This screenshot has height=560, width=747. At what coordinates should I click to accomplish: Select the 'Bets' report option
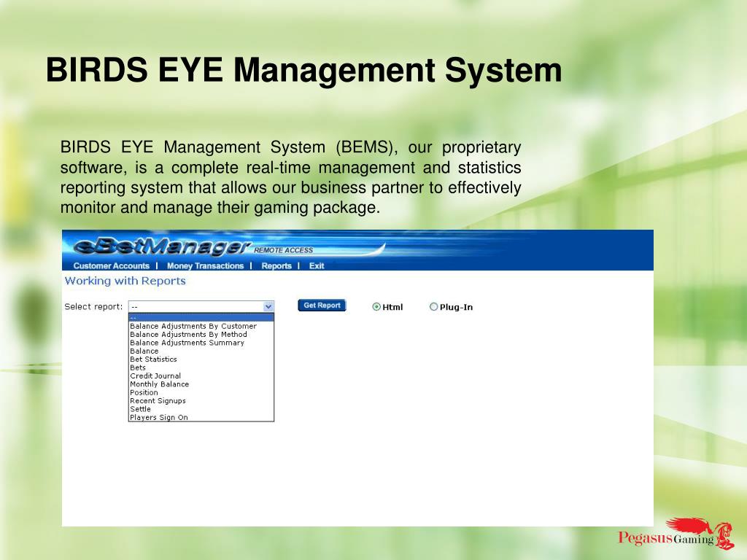[201, 367]
